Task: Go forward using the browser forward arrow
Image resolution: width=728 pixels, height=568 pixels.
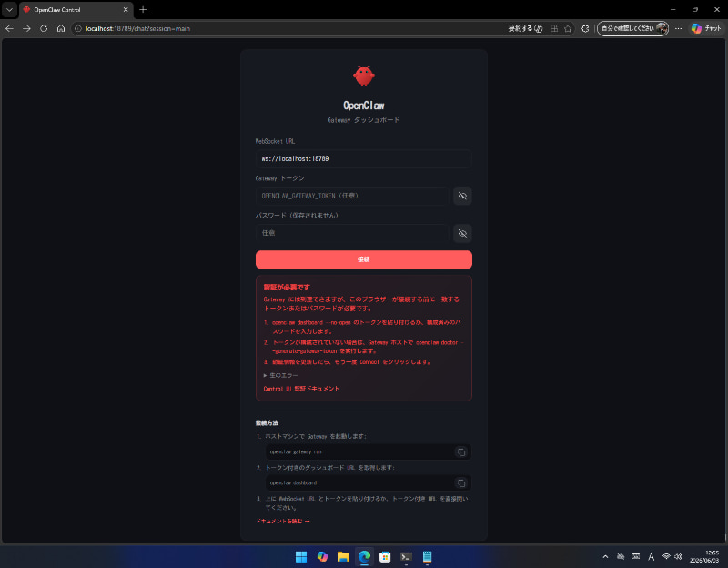Action: coord(26,29)
